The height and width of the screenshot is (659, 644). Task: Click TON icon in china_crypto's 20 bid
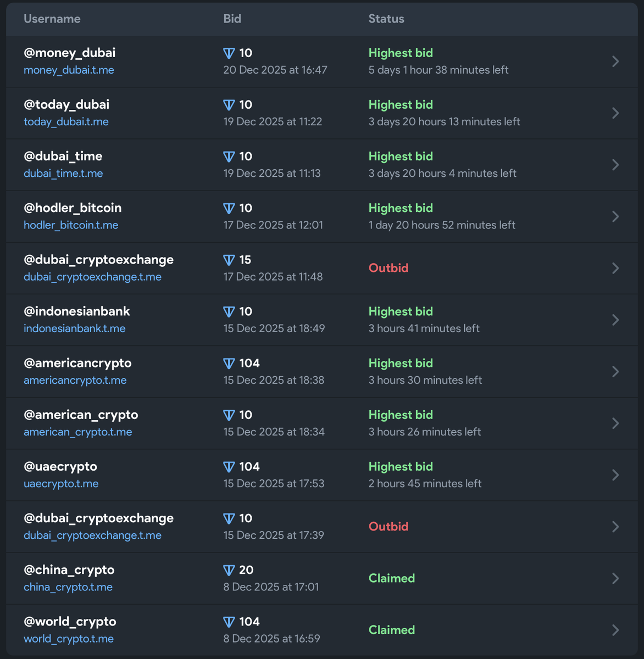coord(229,570)
